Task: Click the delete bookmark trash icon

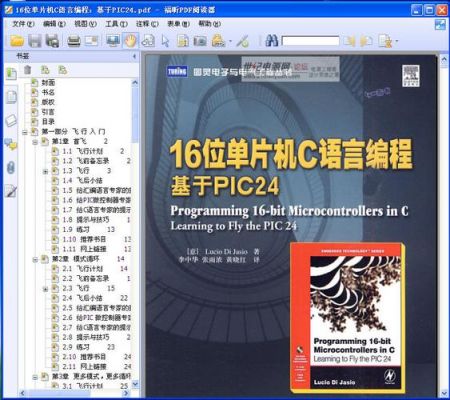Action: click(x=28, y=70)
